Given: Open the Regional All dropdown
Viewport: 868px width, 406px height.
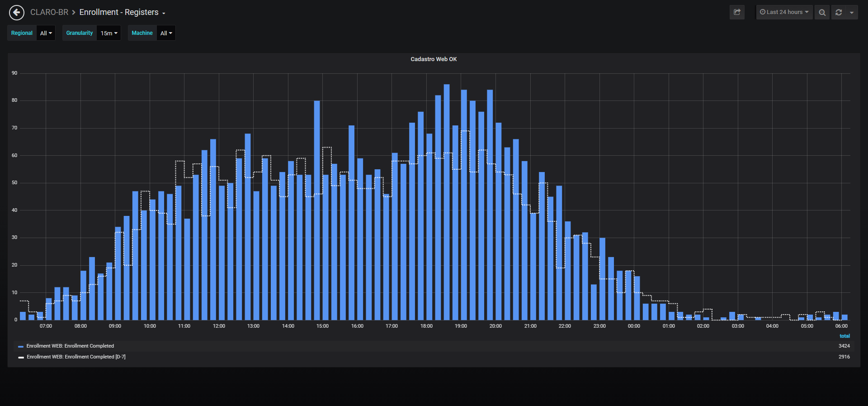Looking at the screenshot, I should click(46, 33).
